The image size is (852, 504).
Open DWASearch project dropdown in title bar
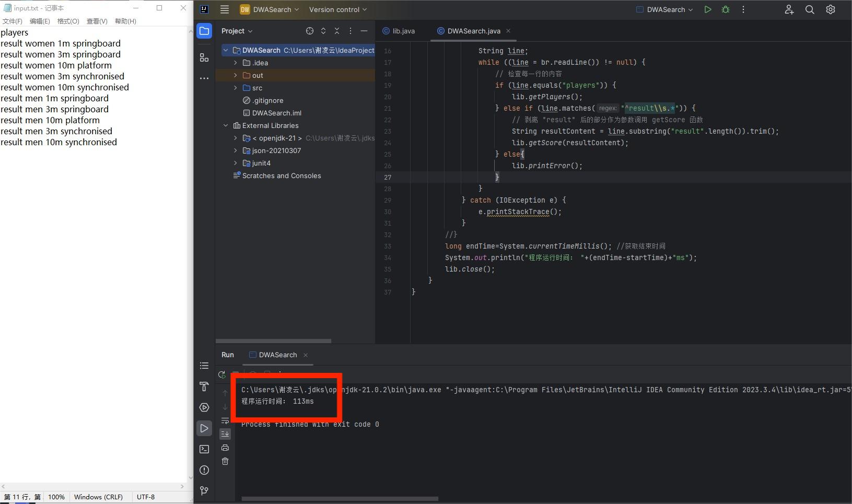coord(270,9)
